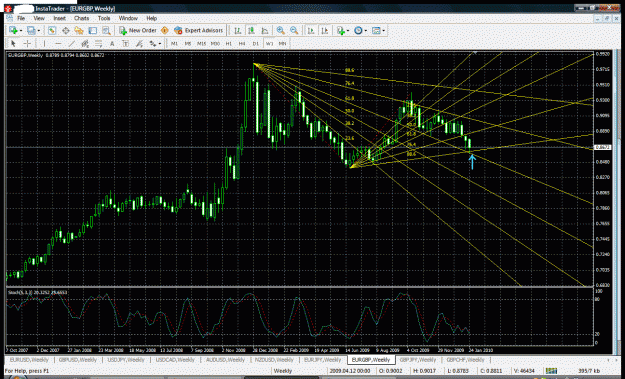Open the Window menu
The image size is (625, 379).
coord(128,18)
